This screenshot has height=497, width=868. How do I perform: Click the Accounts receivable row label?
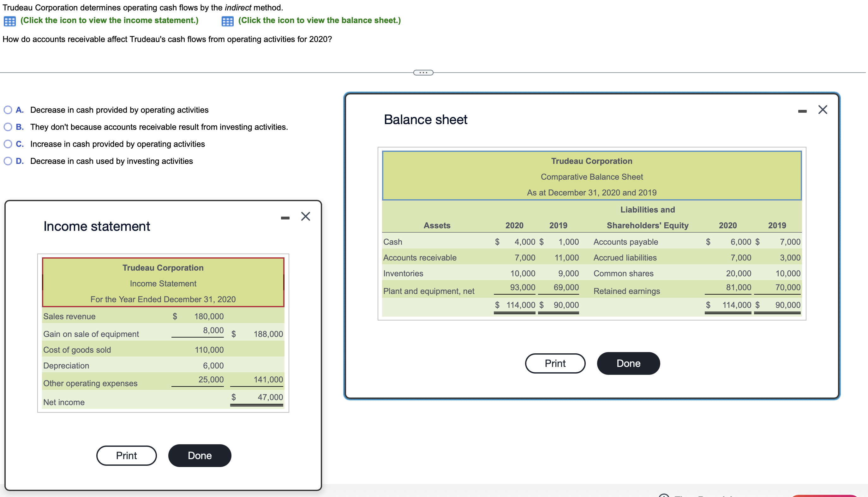pos(420,258)
